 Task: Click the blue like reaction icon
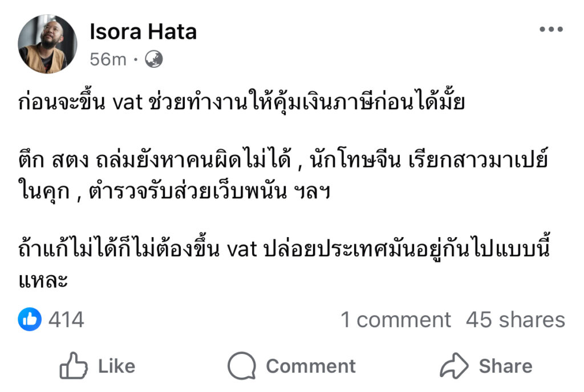[x=30, y=319]
